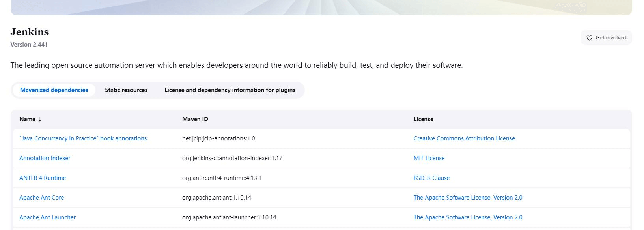Screen dimensions: 644x230
Task: Click the License column header
Action: click(x=423, y=119)
